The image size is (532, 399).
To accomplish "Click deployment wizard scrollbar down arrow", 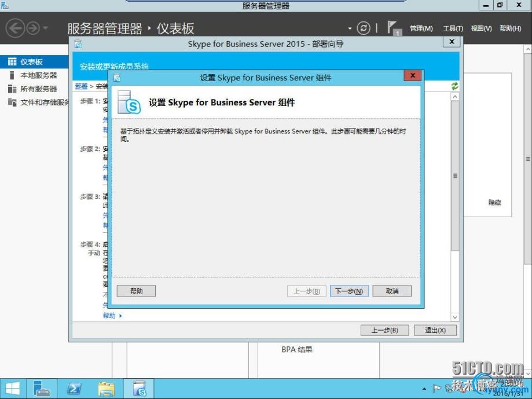I will pyautogui.click(x=455, y=317).
